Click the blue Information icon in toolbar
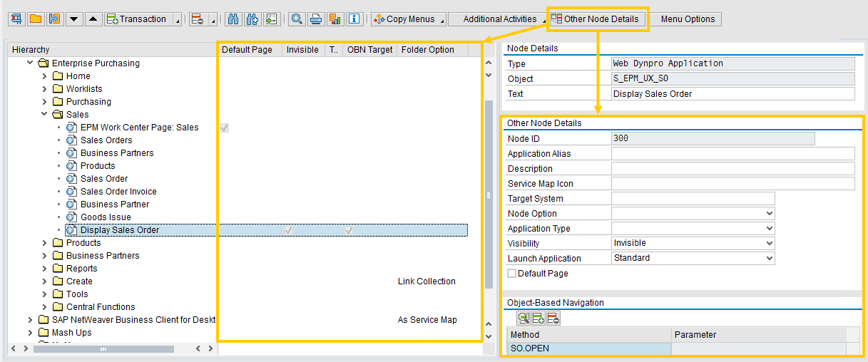Image resolution: width=868 pixels, height=362 pixels. [354, 19]
